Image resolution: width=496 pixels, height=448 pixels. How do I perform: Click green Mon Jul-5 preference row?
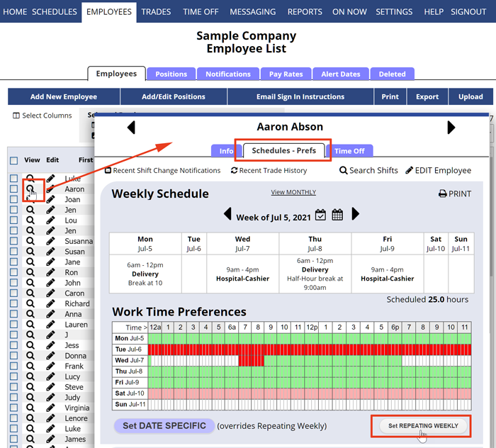pos(310,339)
